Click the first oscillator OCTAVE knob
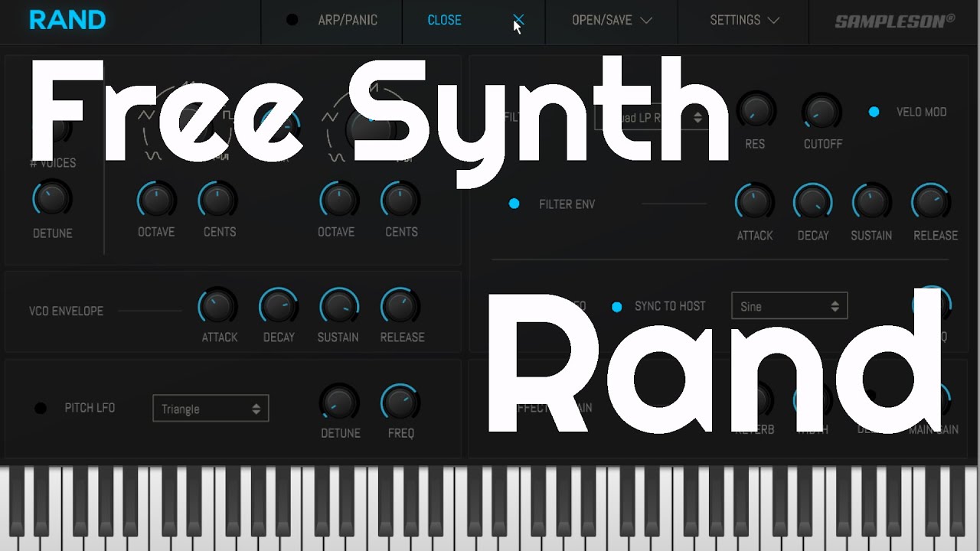 click(x=156, y=200)
